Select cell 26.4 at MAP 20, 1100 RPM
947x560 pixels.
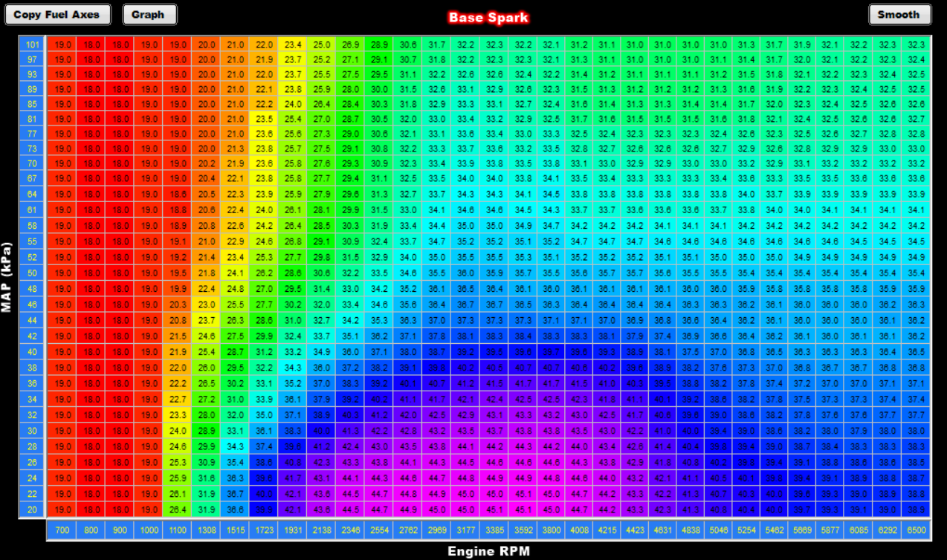(177, 509)
